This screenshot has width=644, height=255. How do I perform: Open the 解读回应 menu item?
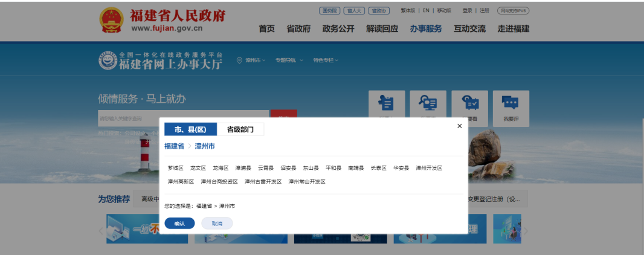[x=382, y=29]
